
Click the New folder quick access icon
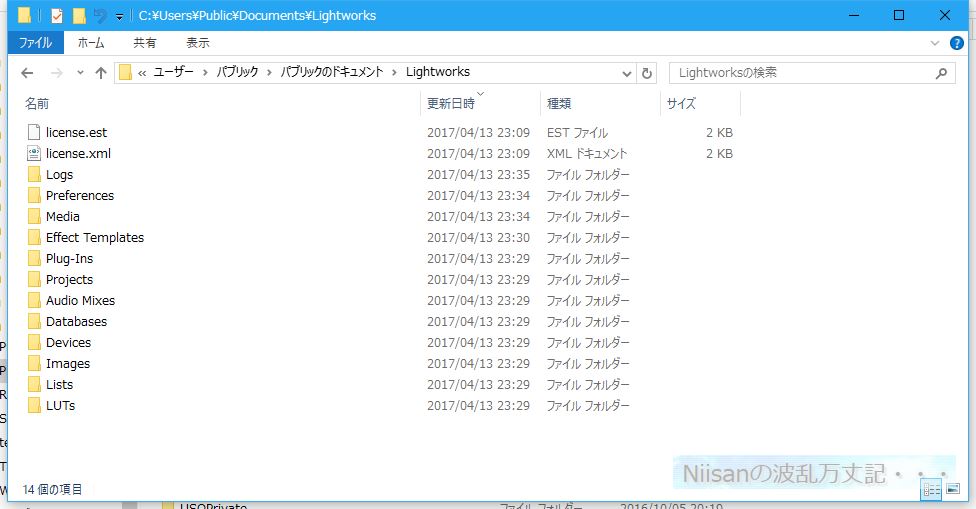(x=79, y=16)
